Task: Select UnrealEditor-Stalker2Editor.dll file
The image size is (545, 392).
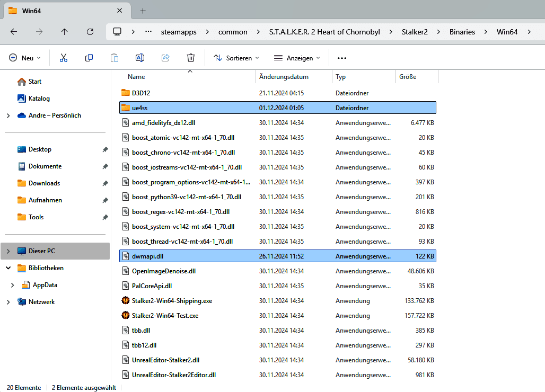Action: pyautogui.click(x=278, y=375)
